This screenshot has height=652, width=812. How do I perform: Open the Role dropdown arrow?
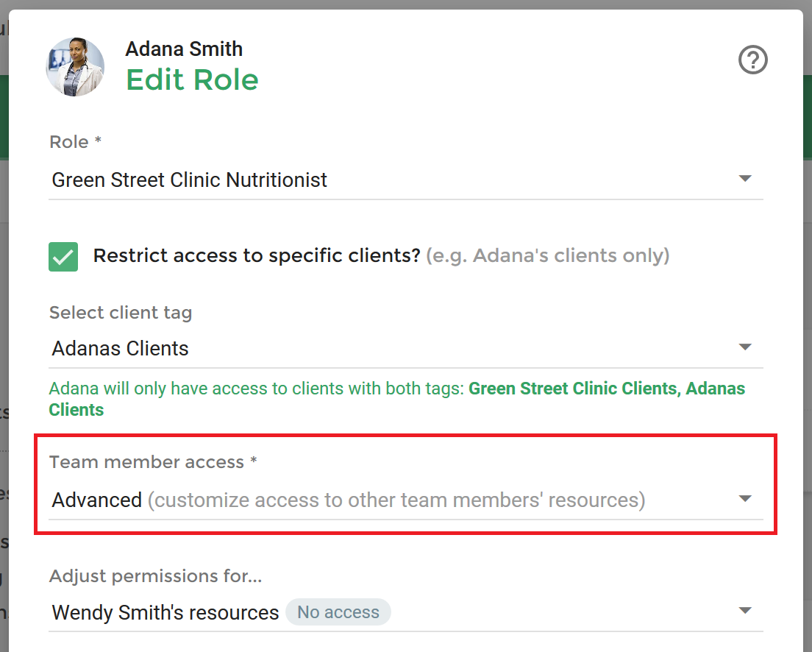click(744, 179)
